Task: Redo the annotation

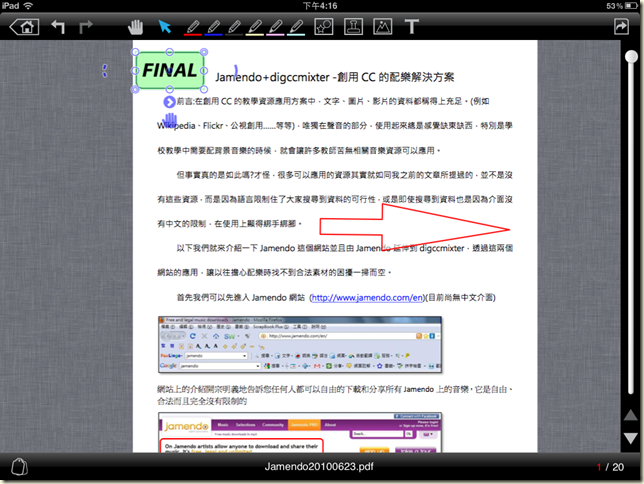Action: point(85,27)
